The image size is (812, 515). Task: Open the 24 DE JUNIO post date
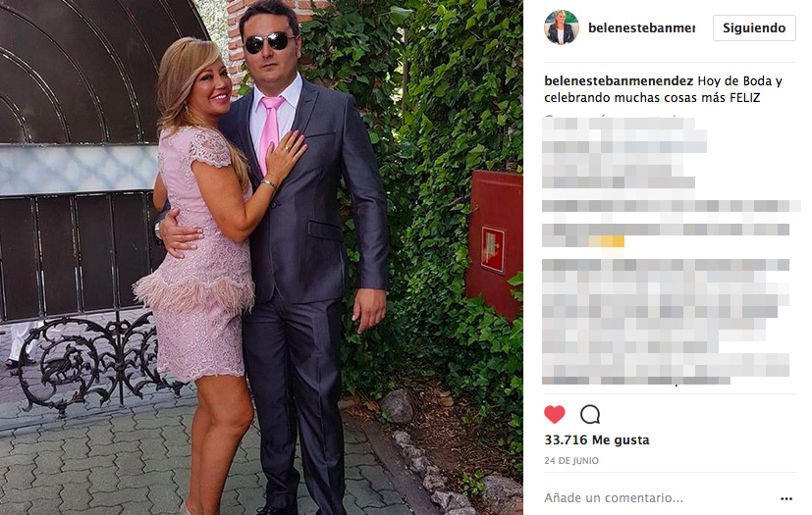click(x=571, y=461)
